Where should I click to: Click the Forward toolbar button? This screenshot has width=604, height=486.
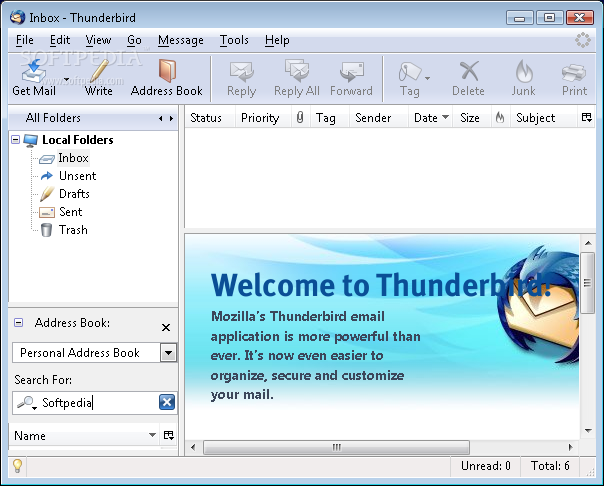click(x=351, y=78)
